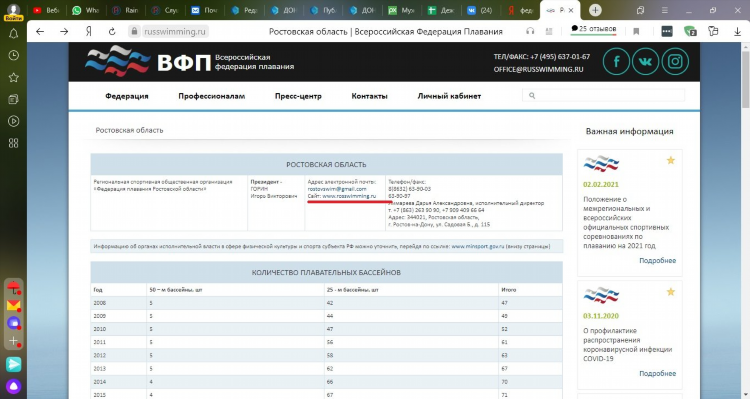Open downloads arrow icon in toolbar

click(737, 32)
